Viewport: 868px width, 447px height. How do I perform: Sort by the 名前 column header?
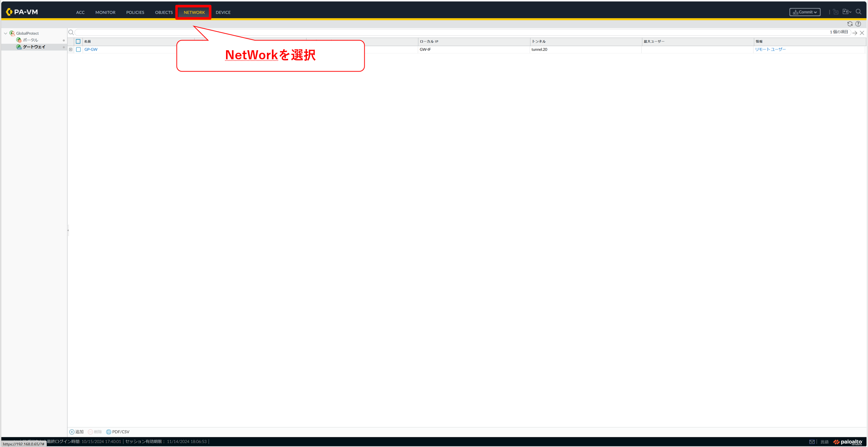point(87,42)
